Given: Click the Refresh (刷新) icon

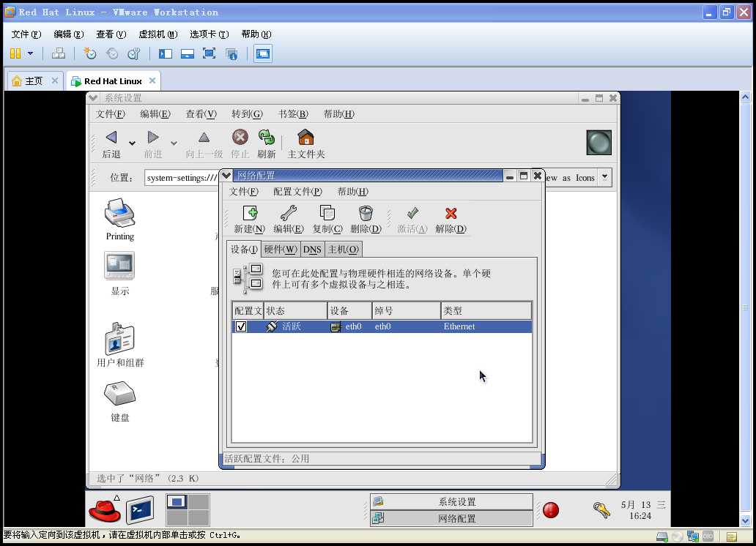Looking at the screenshot, I should 266,138.
